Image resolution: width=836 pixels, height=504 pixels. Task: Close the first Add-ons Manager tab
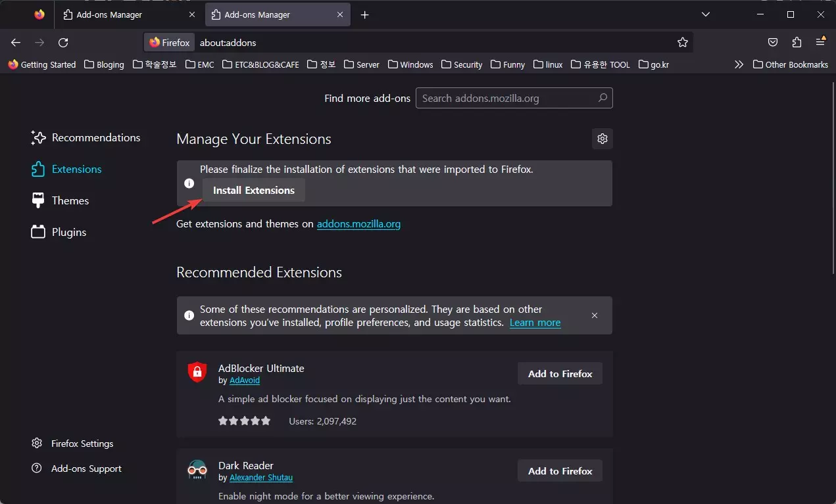click(x=192, y=14)
